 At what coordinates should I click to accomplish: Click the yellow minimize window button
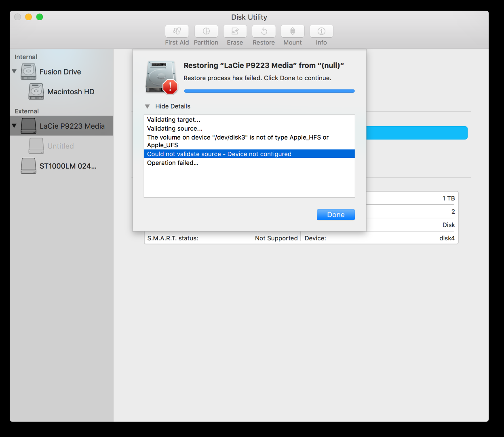[28, 17]
